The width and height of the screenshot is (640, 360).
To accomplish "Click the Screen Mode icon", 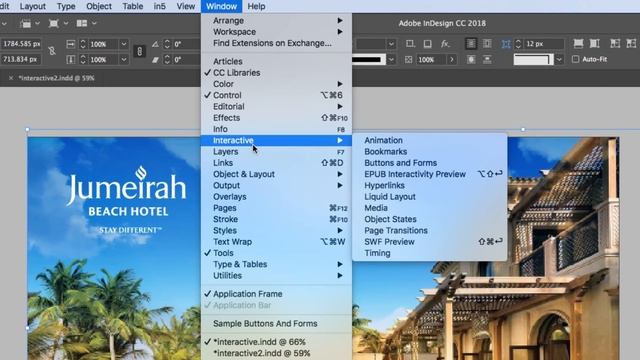I will [x=53, y=24].
